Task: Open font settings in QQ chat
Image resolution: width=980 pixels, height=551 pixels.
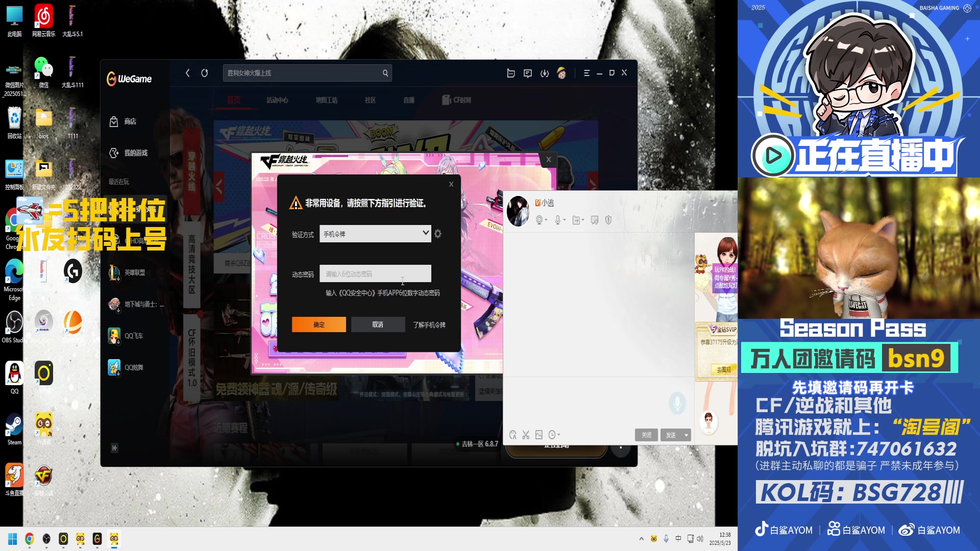Action: coord(513,435)
